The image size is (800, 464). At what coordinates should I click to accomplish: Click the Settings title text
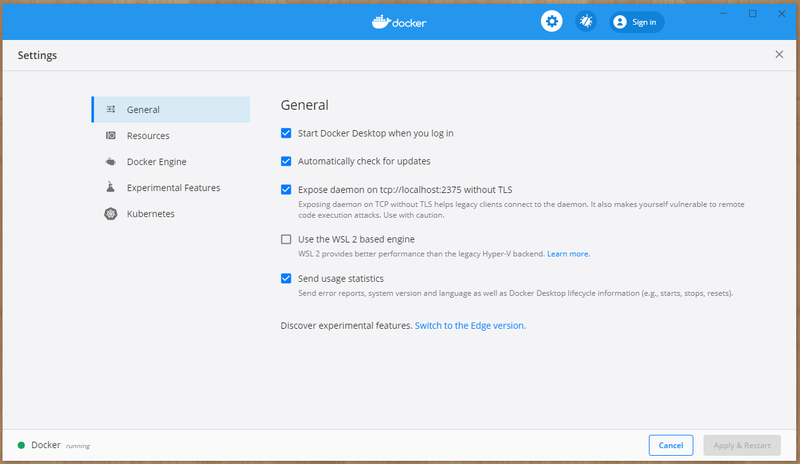[x=37, y=55]
